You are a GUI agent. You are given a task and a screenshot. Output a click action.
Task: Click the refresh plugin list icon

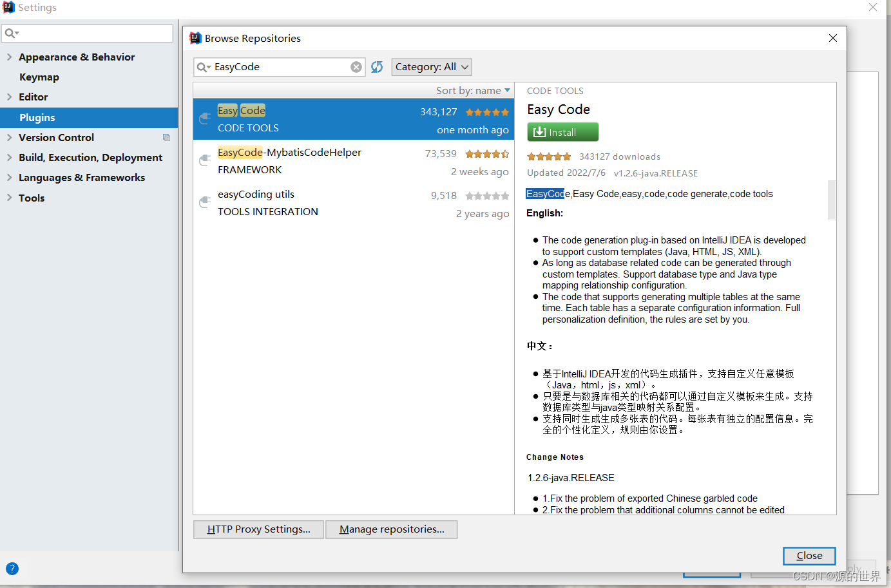click(x=377, y=67)
